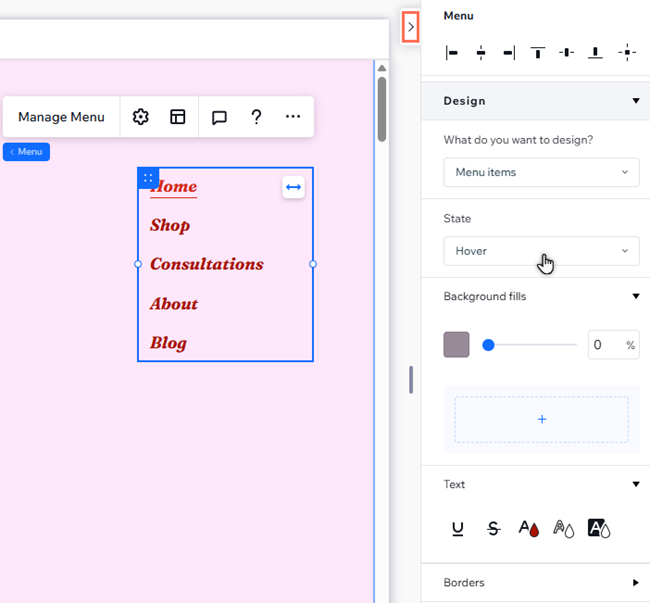
Task: Open the background fill color swatch
Action: (x=456, y=344)
